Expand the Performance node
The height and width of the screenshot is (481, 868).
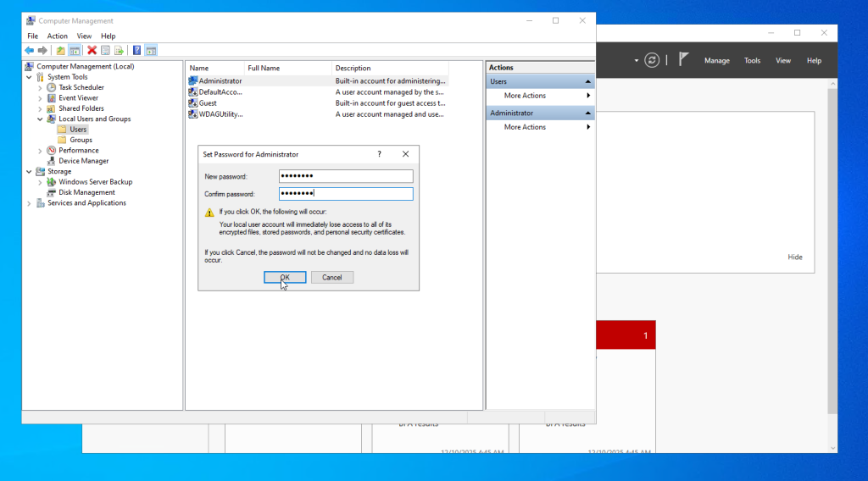coord(40,151)
